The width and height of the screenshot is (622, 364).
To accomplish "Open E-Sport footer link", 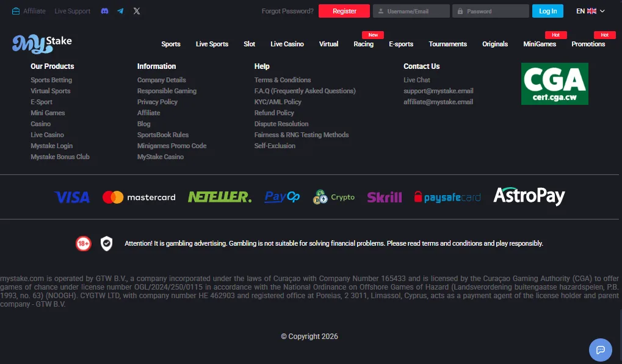I will point(42,102).
